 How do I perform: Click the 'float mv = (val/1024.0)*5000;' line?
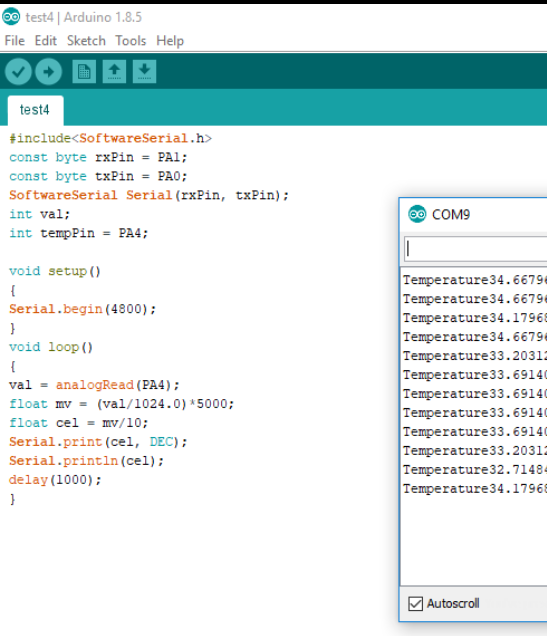[122, 404]
